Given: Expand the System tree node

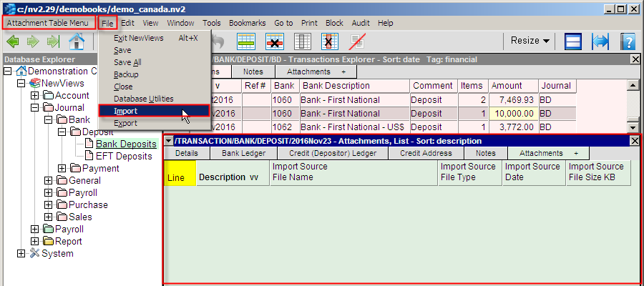Looking at the screenshot, I should point(21,254).
